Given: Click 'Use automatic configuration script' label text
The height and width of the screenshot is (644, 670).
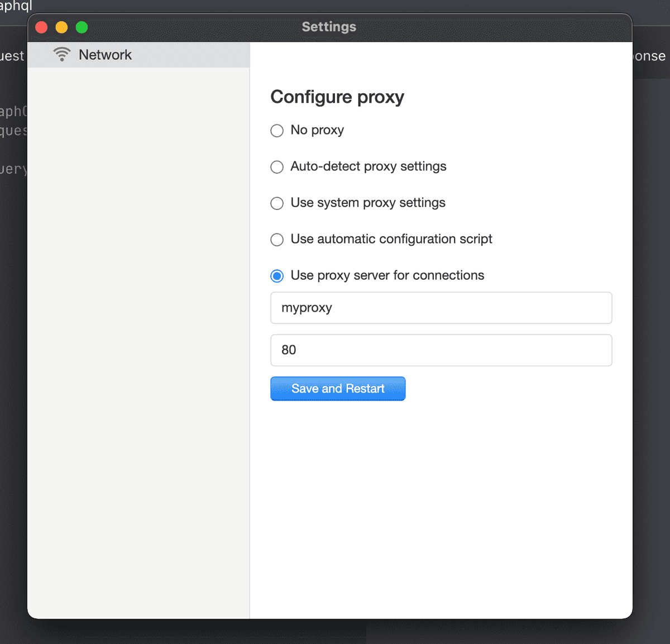Looking at the screenshot, I should click(391, 239).
